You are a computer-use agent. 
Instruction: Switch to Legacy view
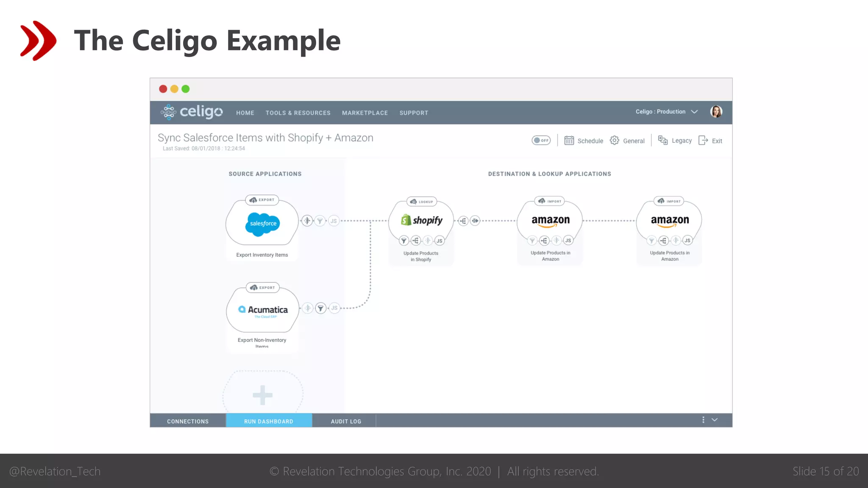[675, 141]
